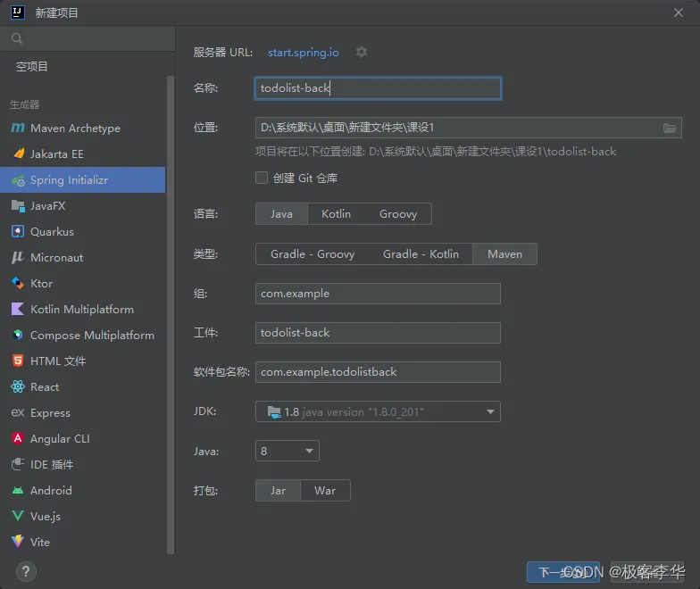Open start.spring.io server link
Viewport: 700px width, 589px height.
coord(304,52)
